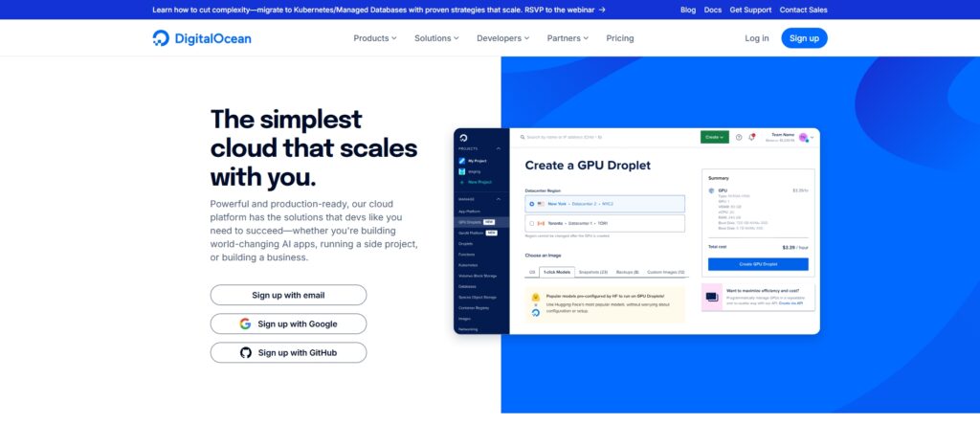
Task: Select the Toronto datacenter radio button
Action: click(x=532, y=223)
